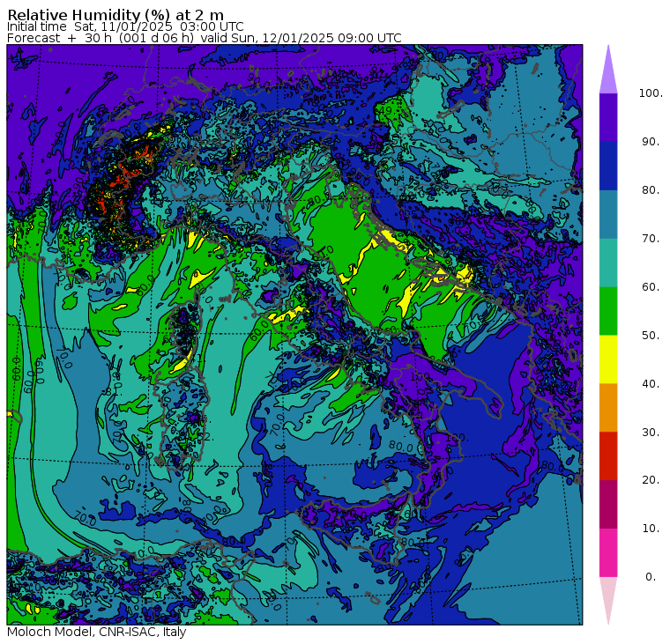Screen dimensions: 670x644
Task: Click the legend scale label "70."
Action: 651,238
